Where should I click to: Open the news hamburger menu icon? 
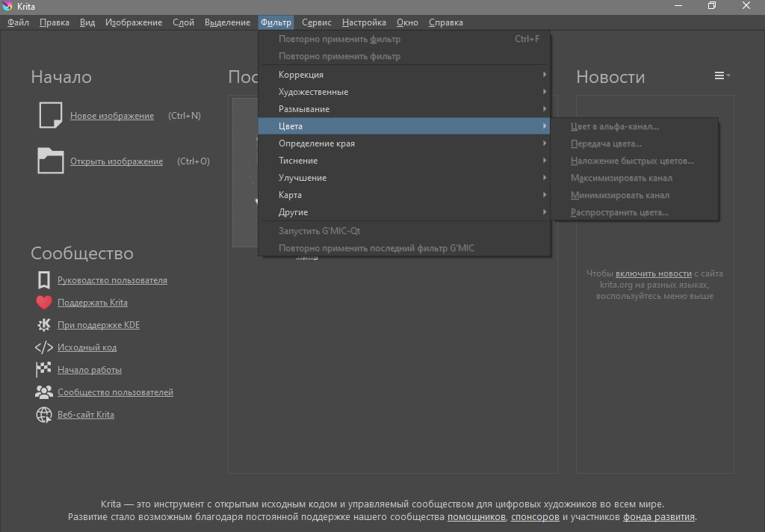722,75
